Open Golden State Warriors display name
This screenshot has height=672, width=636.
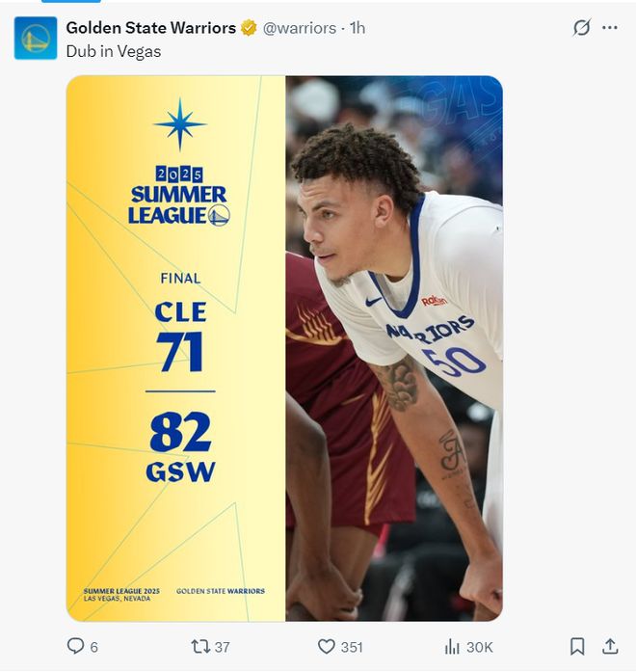(150, 28)
